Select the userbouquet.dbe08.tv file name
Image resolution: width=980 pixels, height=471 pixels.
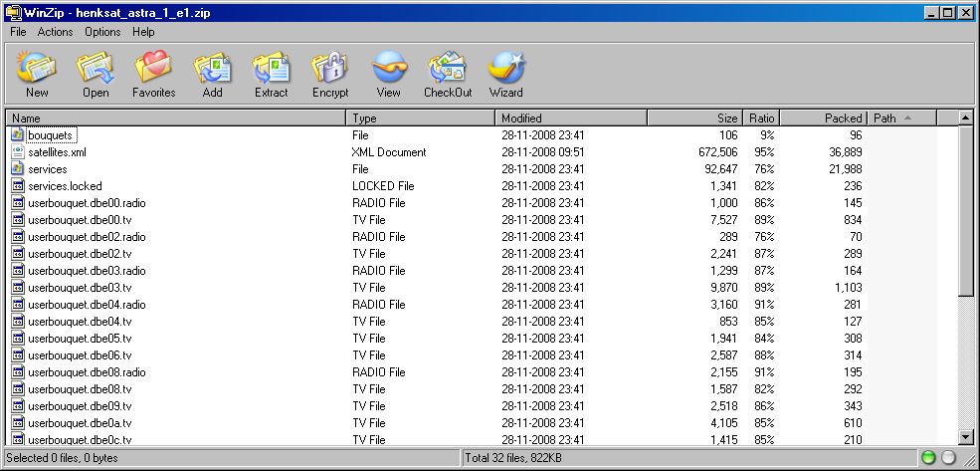point(80,388)
